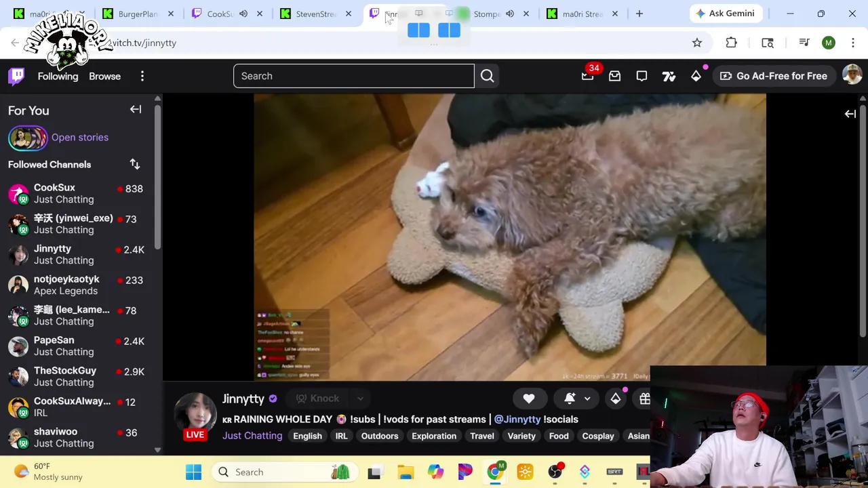The height and width of the screenshot is (488, 868).
Task: Switch to the last ma0ri Stre tab
Action: 583,14
